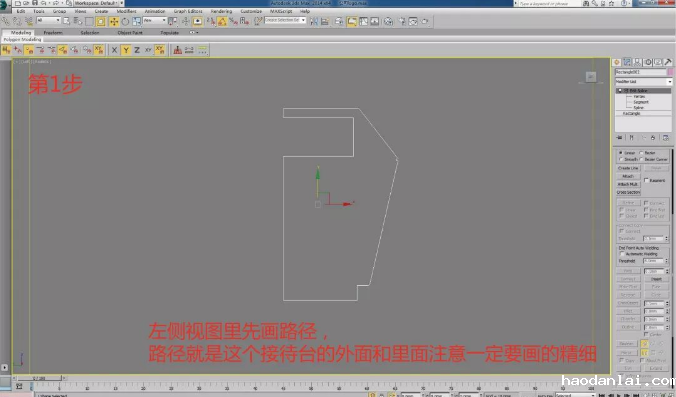Click the ViewCube in viewport corner
The height and width of the screenshot is (397, 676).
(x=591, y=77)
